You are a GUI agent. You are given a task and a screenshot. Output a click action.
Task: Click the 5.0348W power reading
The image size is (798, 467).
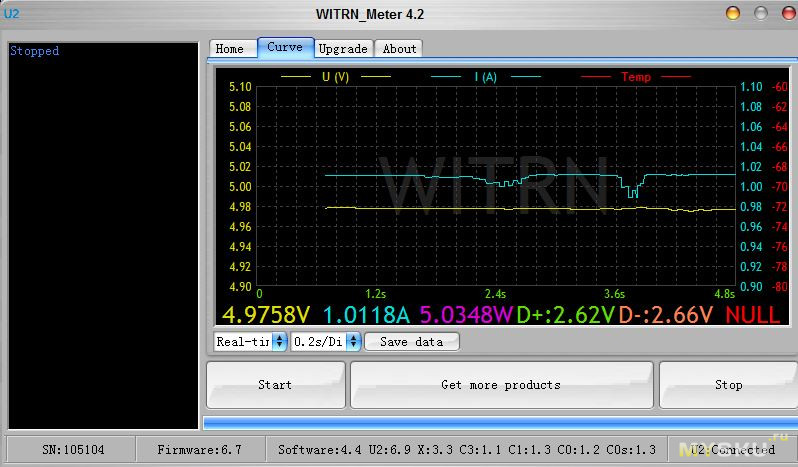click(466, 315)
